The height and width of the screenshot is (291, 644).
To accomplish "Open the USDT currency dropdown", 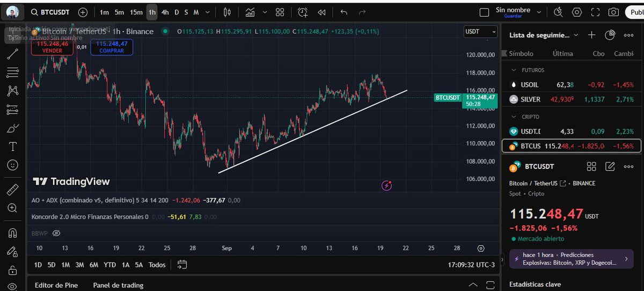I will (x=480, y=32).
